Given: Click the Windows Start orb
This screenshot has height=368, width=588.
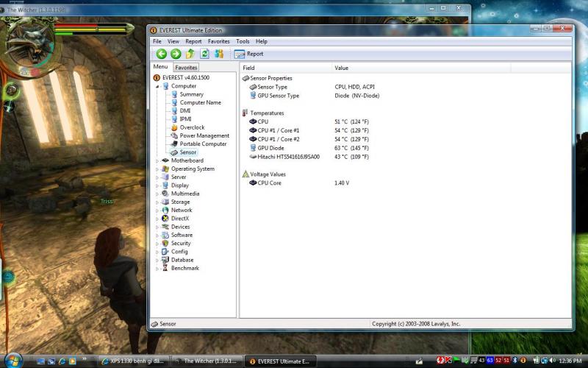Looking at the screenshot, I should coord(12,360).
